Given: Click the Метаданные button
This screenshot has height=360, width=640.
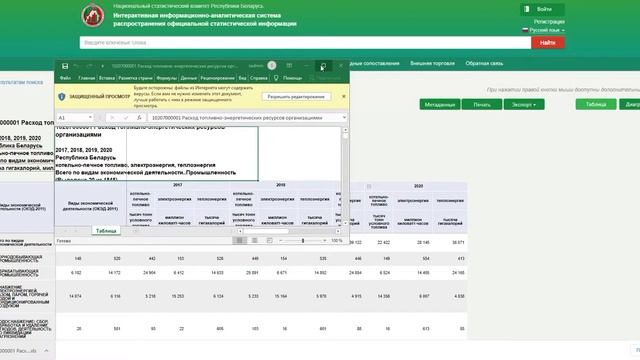Looking at the screenshot, I should 440,104.
